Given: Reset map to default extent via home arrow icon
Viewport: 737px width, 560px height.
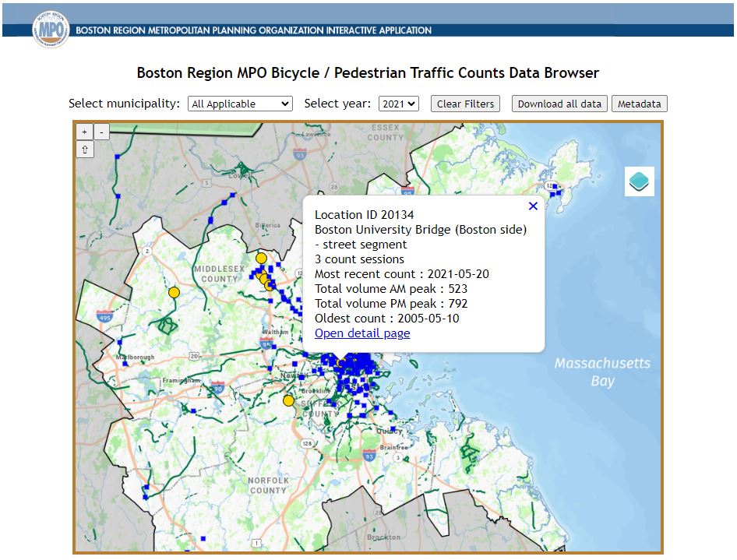Looking at the screenshot, I should tap(84, 149).
